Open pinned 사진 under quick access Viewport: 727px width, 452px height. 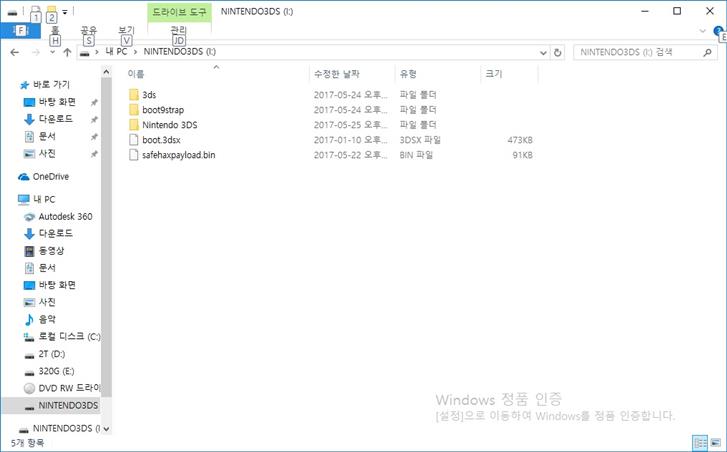tap(47, 153)
